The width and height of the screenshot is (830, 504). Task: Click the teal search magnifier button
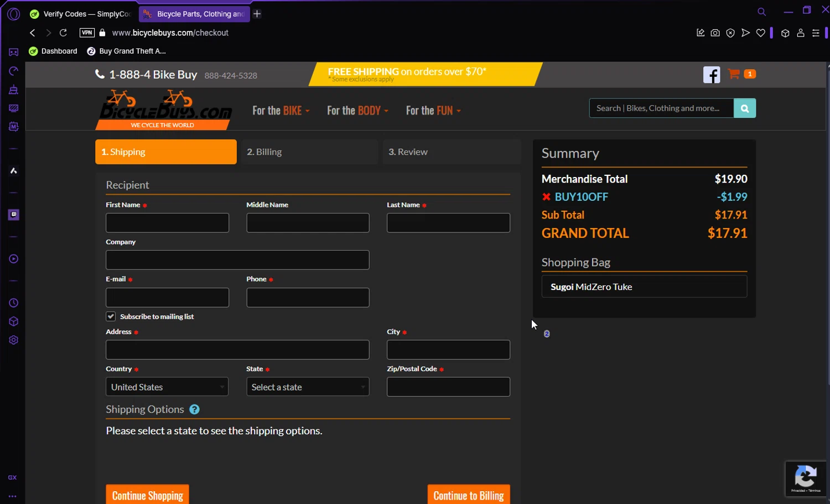click(x=745, y=108)
